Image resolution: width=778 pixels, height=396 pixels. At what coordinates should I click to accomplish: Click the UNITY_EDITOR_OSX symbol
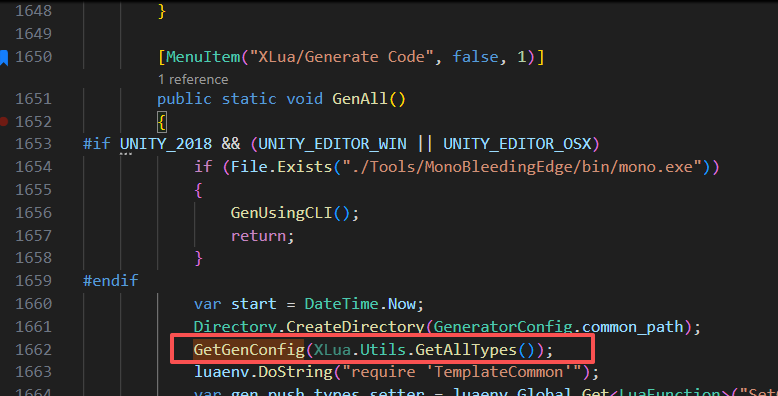pyautogui.click(x=517, y=144)
